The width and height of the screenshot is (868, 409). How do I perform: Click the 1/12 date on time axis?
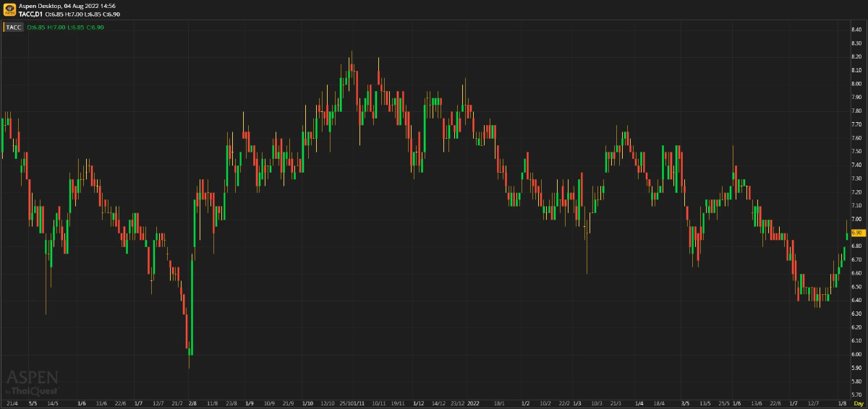418,403
